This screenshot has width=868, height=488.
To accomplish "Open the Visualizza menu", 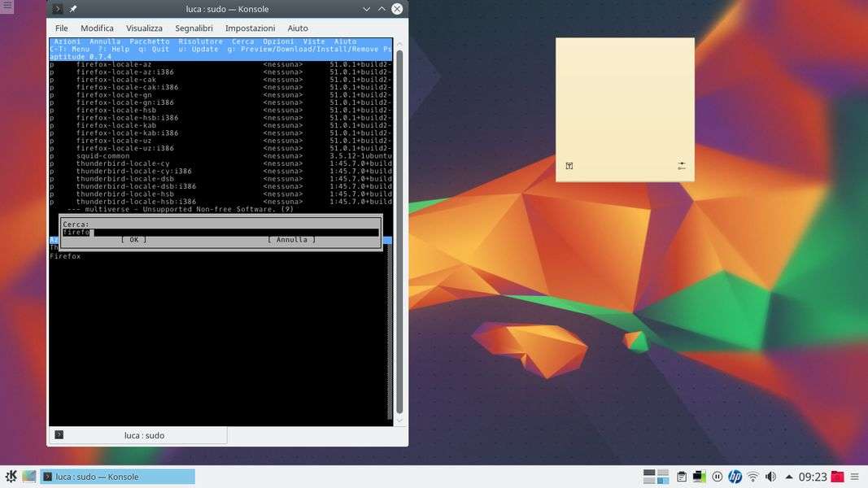I will [144, 28].
